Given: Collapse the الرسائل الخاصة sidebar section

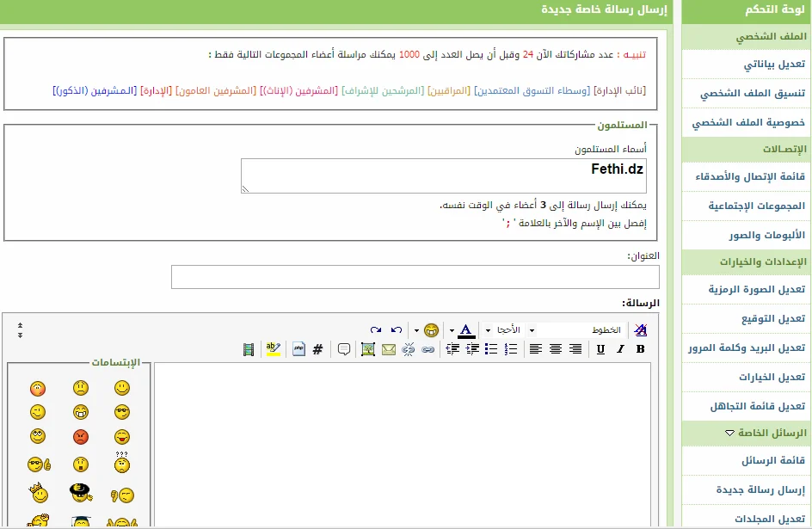Looking at the screenshot, I should coord(730,434).
